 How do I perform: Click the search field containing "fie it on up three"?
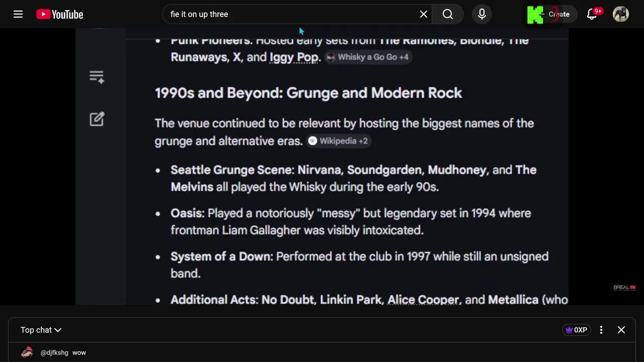click(292, 14)
